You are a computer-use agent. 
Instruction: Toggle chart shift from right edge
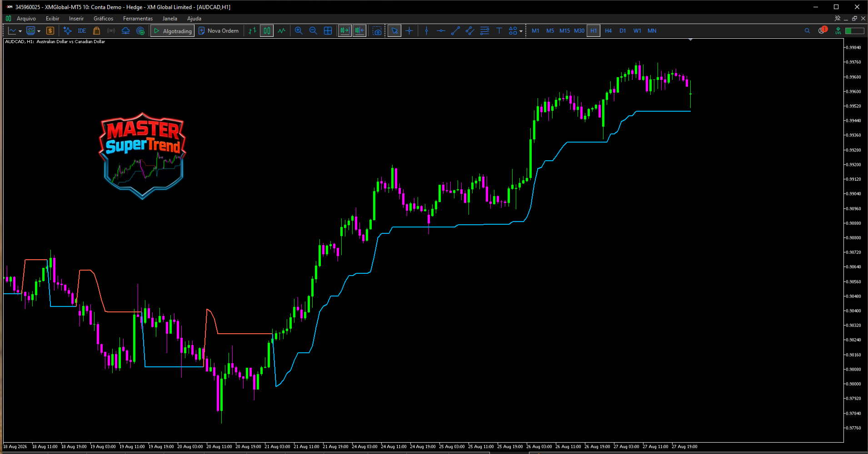tap(359, 31)
